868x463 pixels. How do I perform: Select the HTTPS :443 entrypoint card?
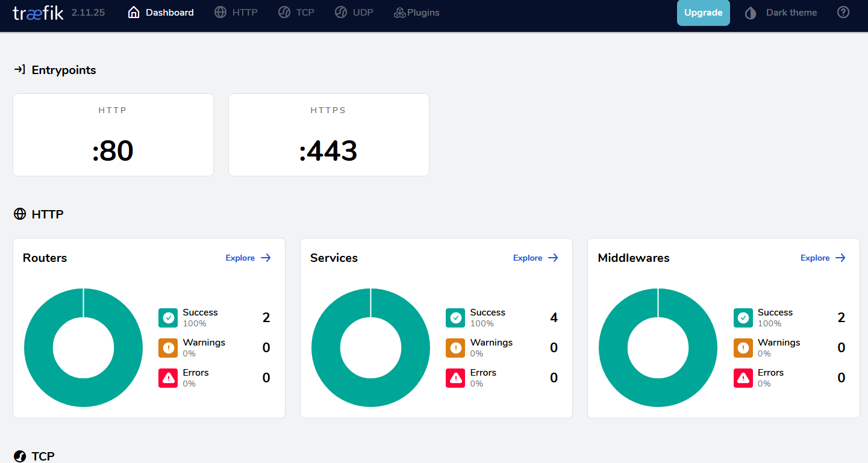click(328, 135)
